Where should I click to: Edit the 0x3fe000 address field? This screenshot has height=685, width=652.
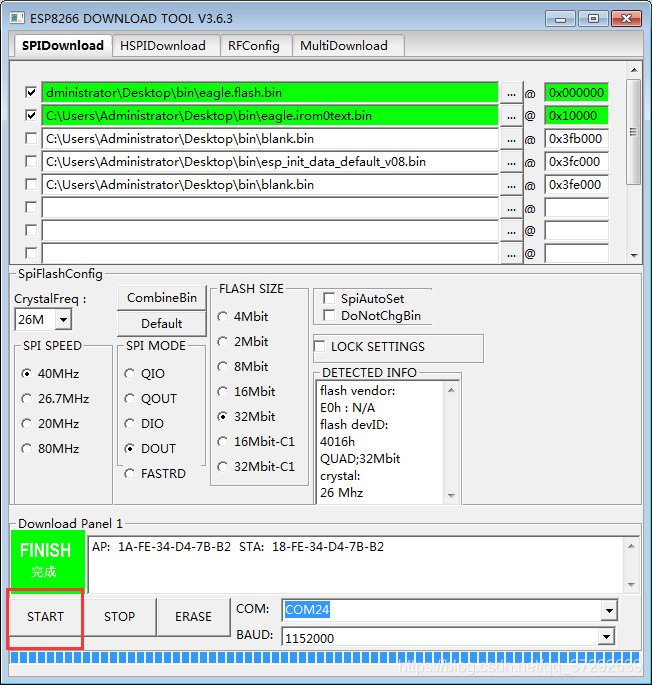pos(576,184)
